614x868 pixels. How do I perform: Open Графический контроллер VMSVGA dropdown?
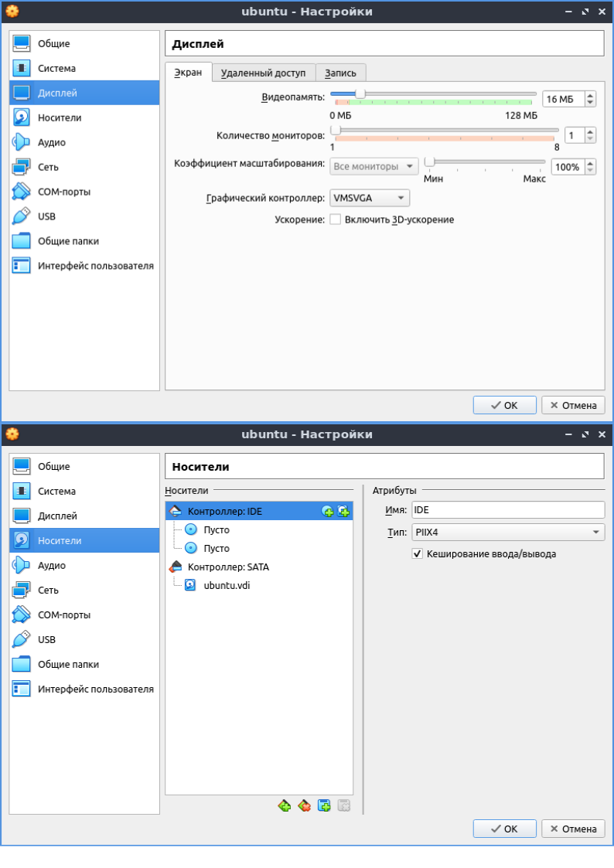[x=370, y=198]
